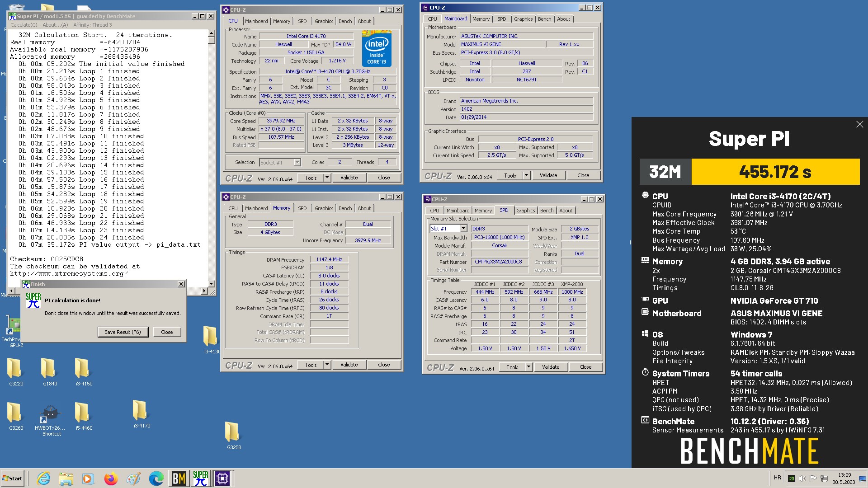Click Super PI scroll-down arrow
The width and height of the screenshot is (868, 488).
(x=211, y=284)
